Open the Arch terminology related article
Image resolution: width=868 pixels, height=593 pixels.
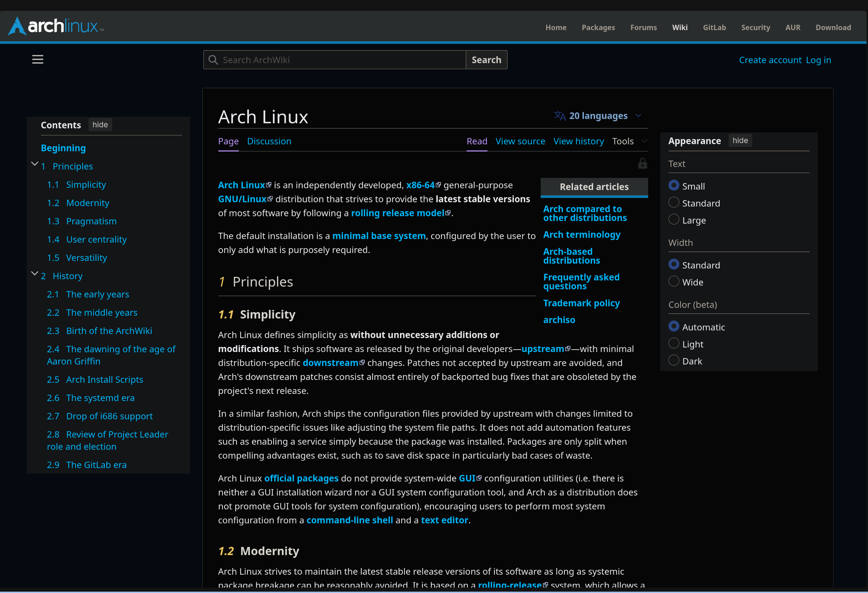tap(581, 235)
